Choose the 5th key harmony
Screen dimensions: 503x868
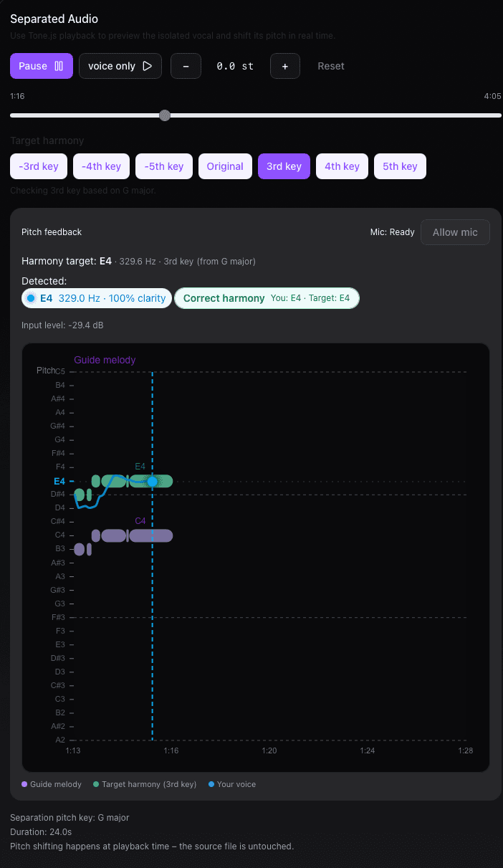click(400, 166)
